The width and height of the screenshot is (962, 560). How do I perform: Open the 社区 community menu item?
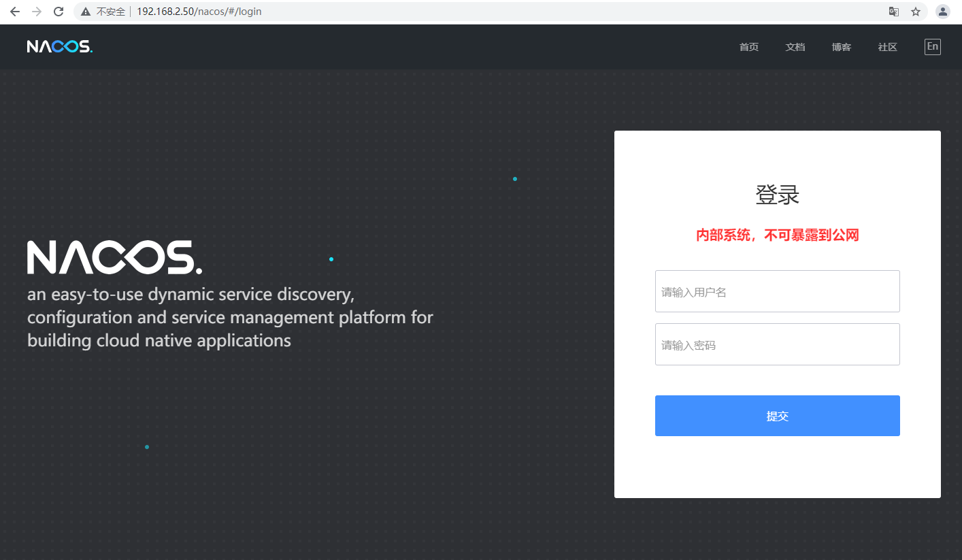tap(888, 47)
